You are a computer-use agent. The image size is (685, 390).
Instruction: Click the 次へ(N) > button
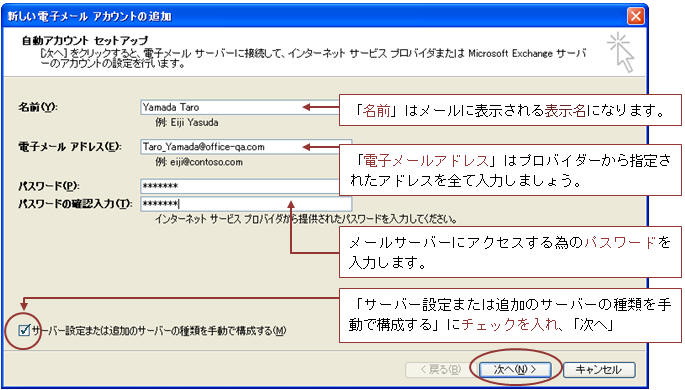pos(515,369)
